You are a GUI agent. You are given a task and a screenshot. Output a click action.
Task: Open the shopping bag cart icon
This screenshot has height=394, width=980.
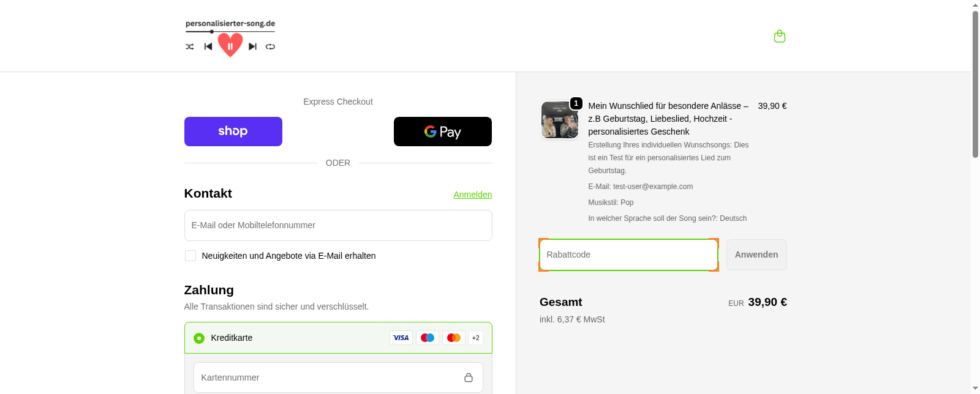(779, 37)
